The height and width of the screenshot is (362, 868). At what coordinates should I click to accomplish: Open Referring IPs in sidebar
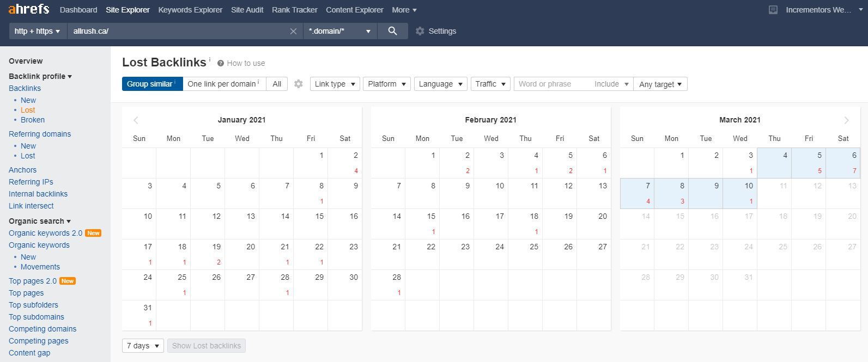click(x=31, y=182)
